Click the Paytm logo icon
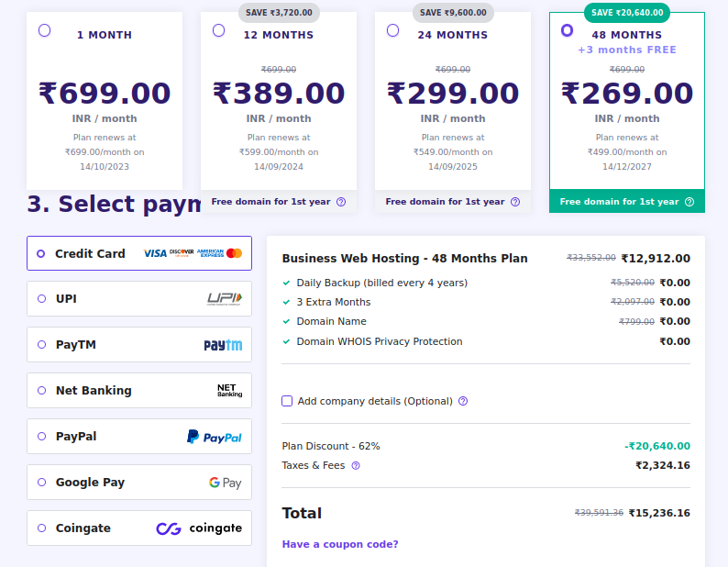 tap(223, 345)
